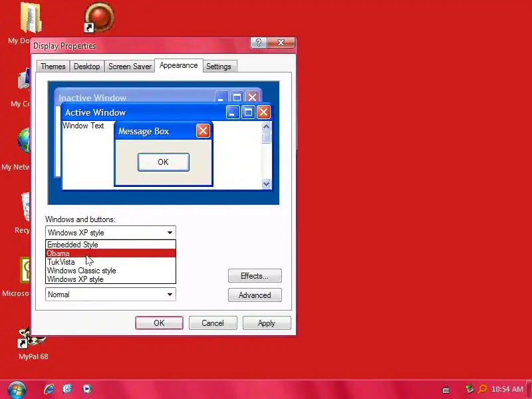Choose Windows XP style in the open list
This screenshot has height=399, width=532.
coord(110,279)
